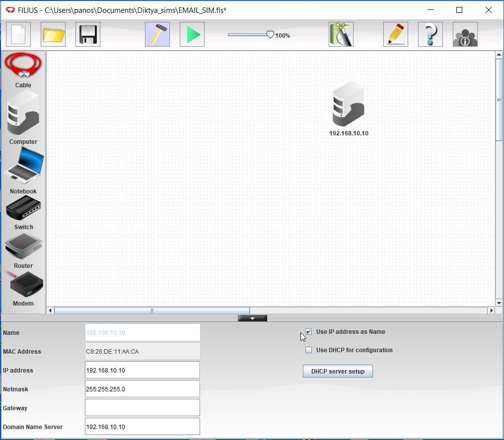Click the MAC Address field
This screenshot has height=440, width=504.
click(x=143, y=351)
